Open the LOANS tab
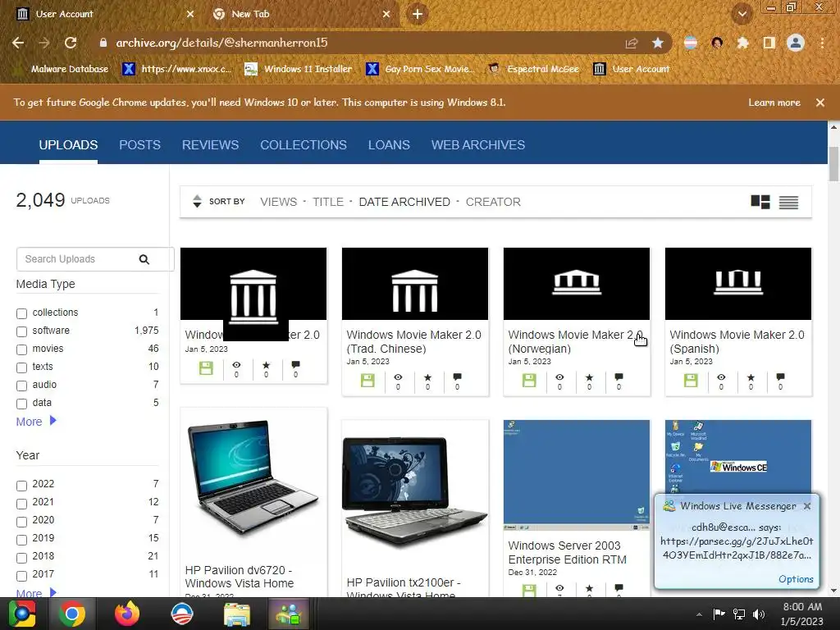 pyautogui.click(x=389, y=144)
